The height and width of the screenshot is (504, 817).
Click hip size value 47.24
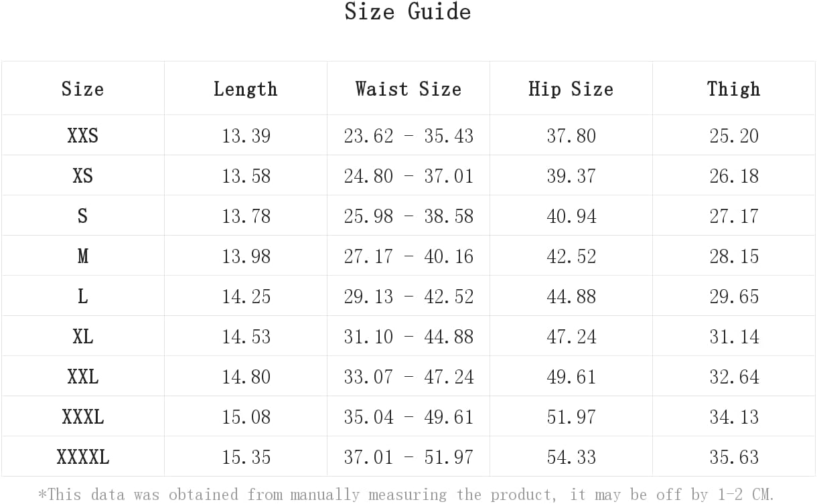pos(571,337)
